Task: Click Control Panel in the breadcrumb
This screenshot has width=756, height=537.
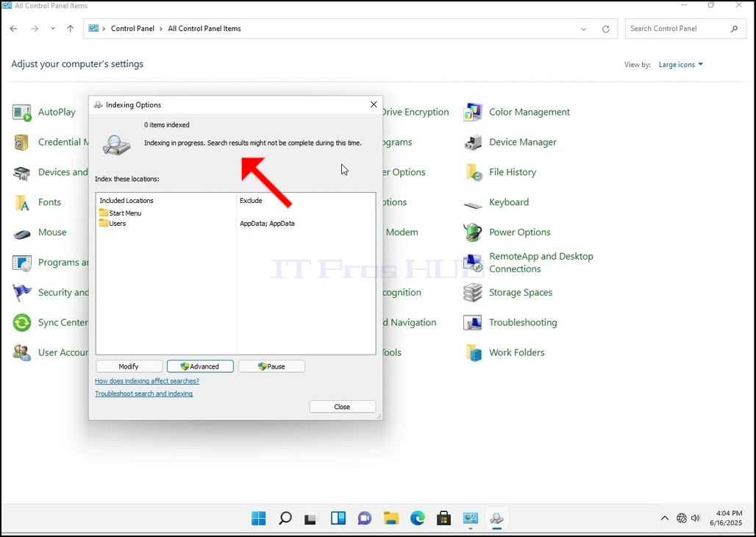Action: pos(132,29)
